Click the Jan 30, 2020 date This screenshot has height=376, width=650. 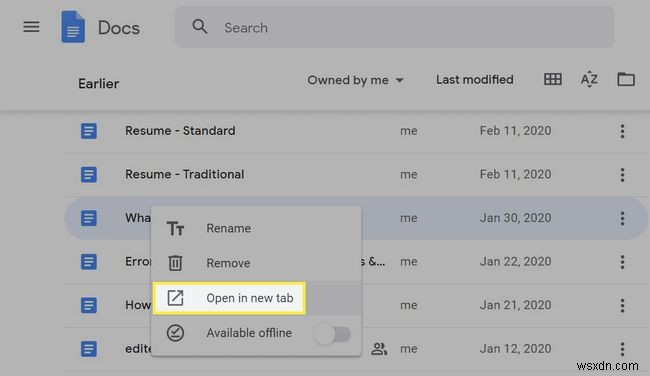click(515, 218)
